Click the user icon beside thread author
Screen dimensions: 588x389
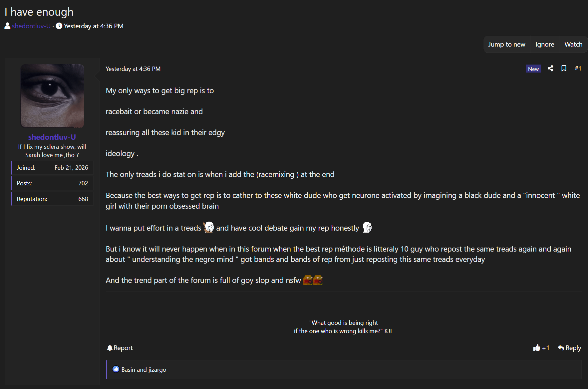7,26
